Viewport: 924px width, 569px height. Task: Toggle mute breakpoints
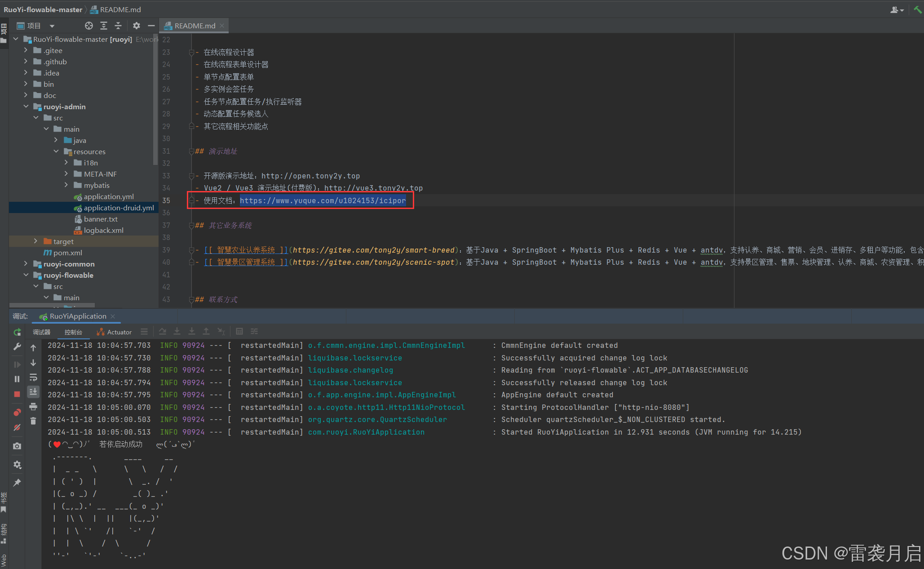(x=17, y=427)
